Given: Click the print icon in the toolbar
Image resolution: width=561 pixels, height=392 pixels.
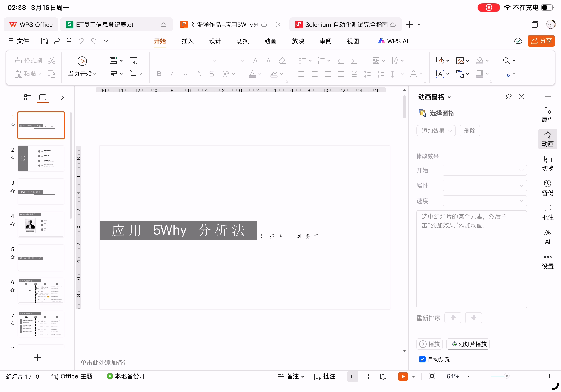Looking at the screenshot, I should (x=69, y=41).
